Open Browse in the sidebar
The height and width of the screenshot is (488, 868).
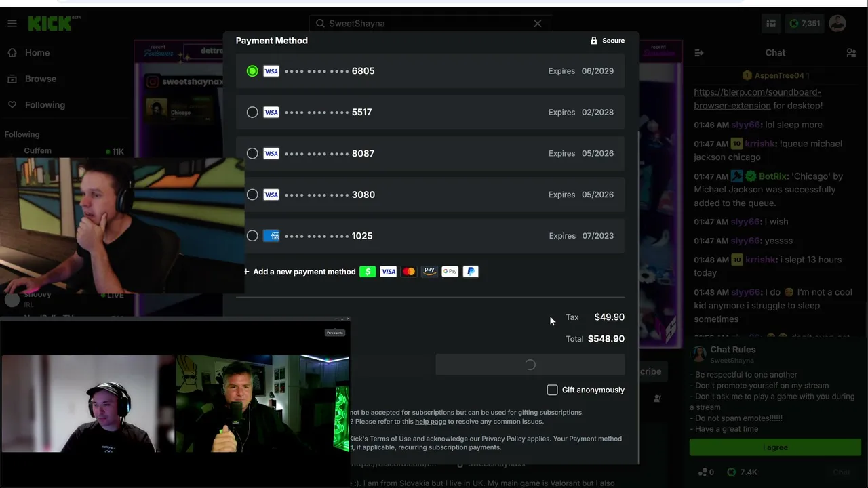(40, 79)
